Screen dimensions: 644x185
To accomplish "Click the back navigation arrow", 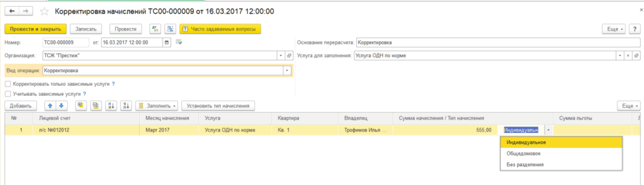I will 12,11.
